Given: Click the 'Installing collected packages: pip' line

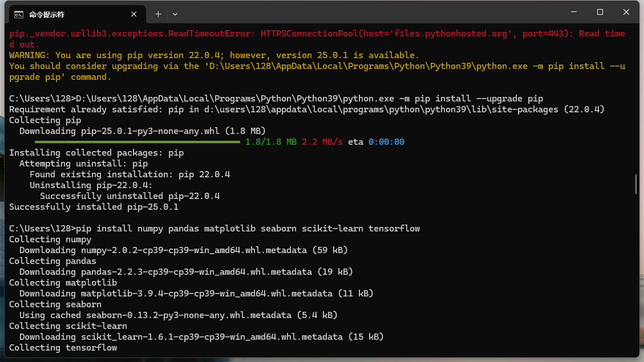Looking at the screenshot, I should pos(96,153).
